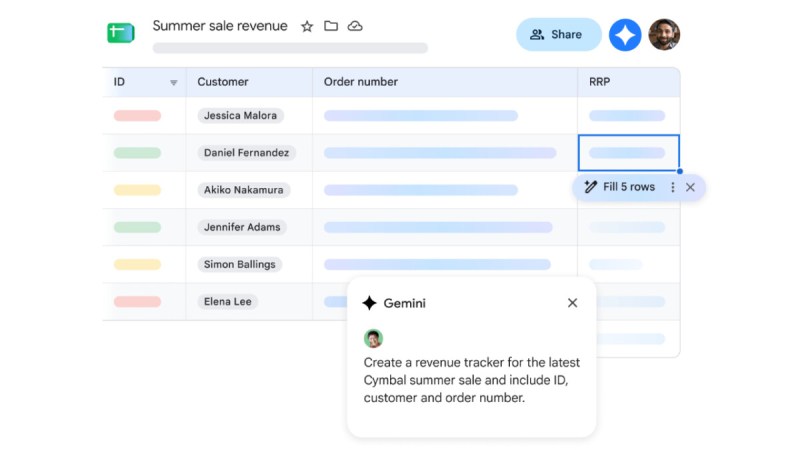Click the RRP cell for Jessica Malora
This screenshot has height=450, width=800.
click(x=629, y=116)
